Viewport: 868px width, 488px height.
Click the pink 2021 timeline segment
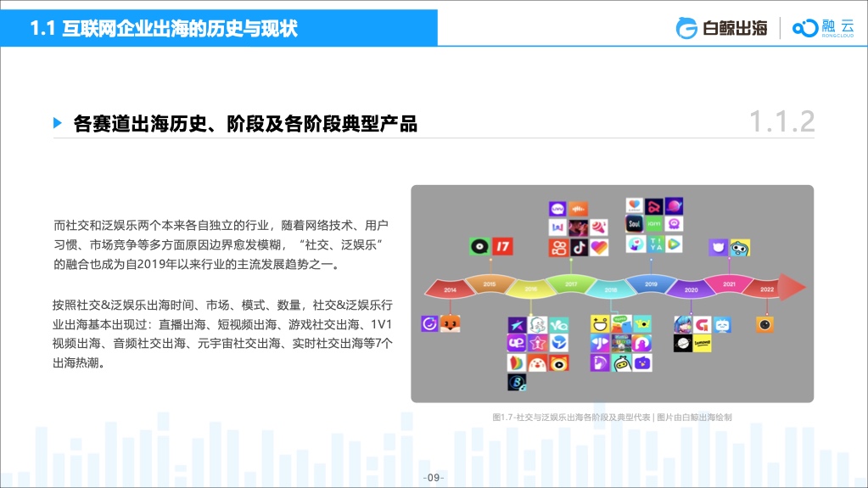pyautogui.click(x=729, y=283)
